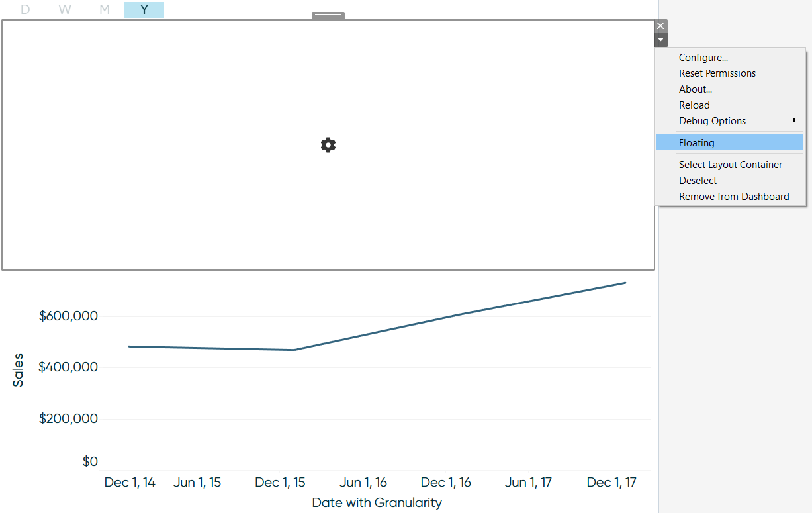Screen dimensions: 812x513
Task: Click Reset Permissions in the menu
Action: 717,73
